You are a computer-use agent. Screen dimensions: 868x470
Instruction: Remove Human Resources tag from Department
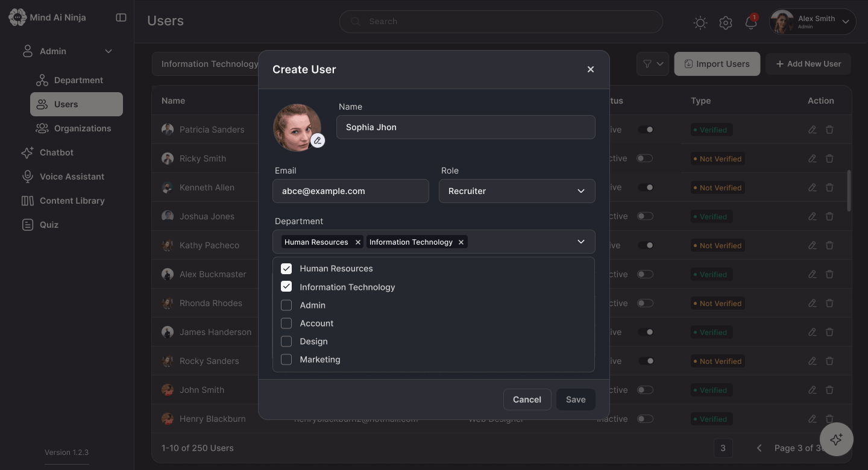pos(358,242)
